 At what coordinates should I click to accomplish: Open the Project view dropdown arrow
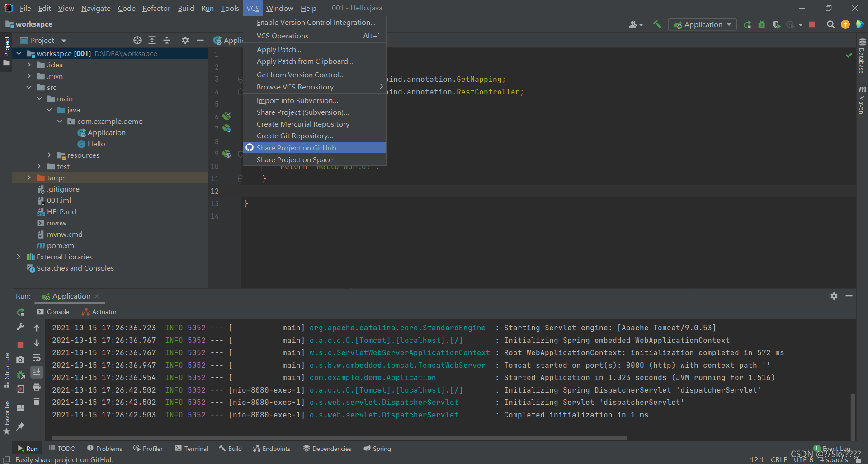tap(64, 41)
